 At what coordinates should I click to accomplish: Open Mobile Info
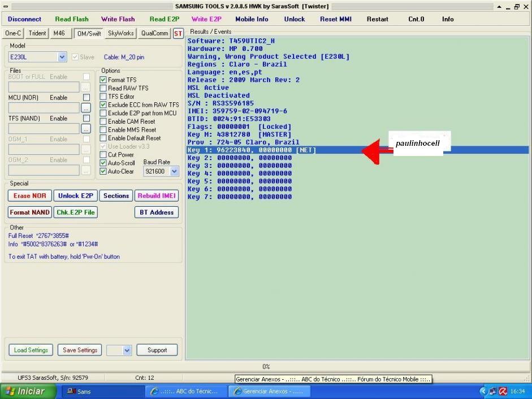click(x=252, y=19)
